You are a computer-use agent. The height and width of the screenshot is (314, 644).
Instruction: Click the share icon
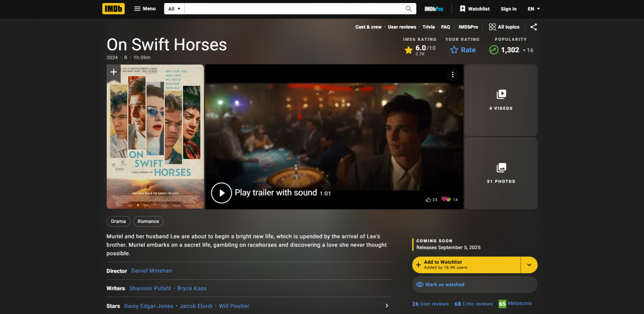tap(534, 27)
